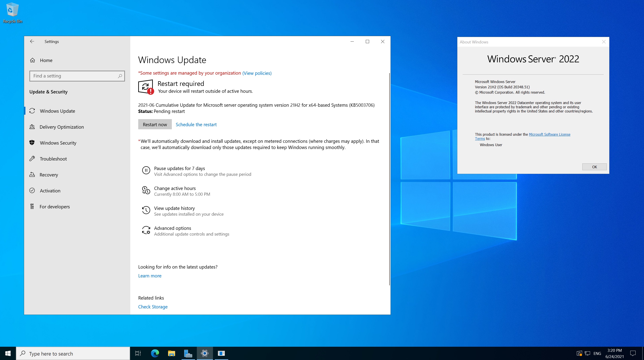
Task: Close the About Windows dialog
Action: point(604,42)
